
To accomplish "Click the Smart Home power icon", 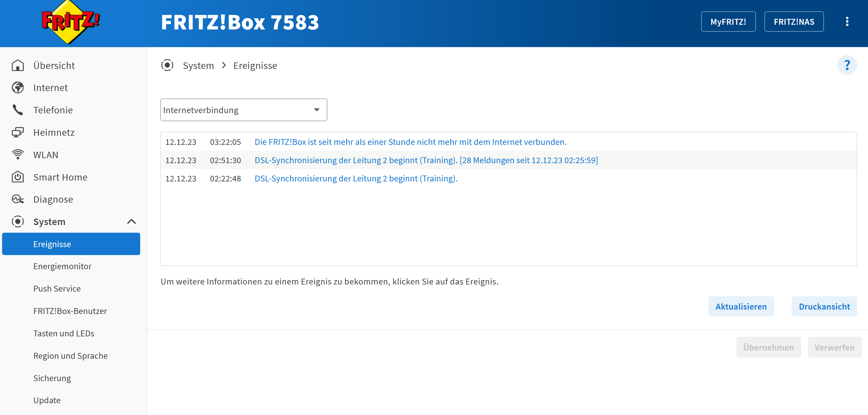I will [x=17, y=177].
